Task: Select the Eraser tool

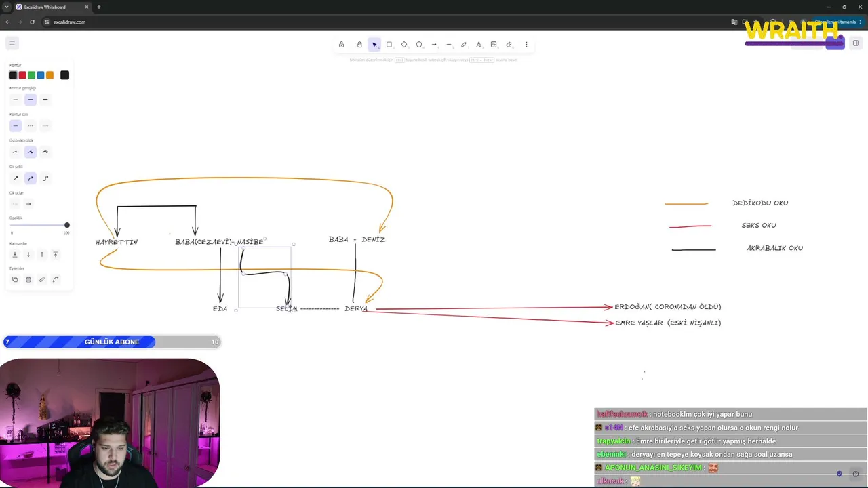Action: click(509, 45)
